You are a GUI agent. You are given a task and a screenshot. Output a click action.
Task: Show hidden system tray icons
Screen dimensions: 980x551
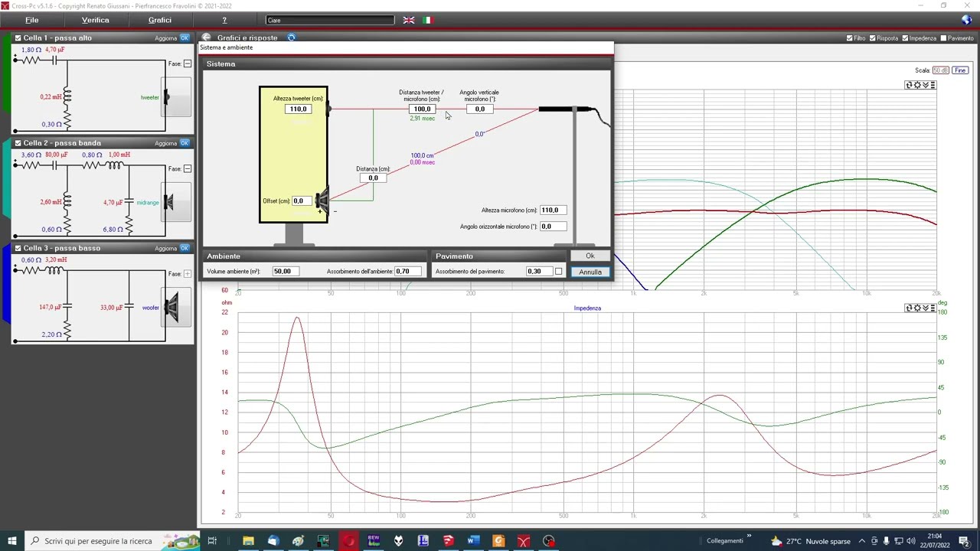[862, 541]
